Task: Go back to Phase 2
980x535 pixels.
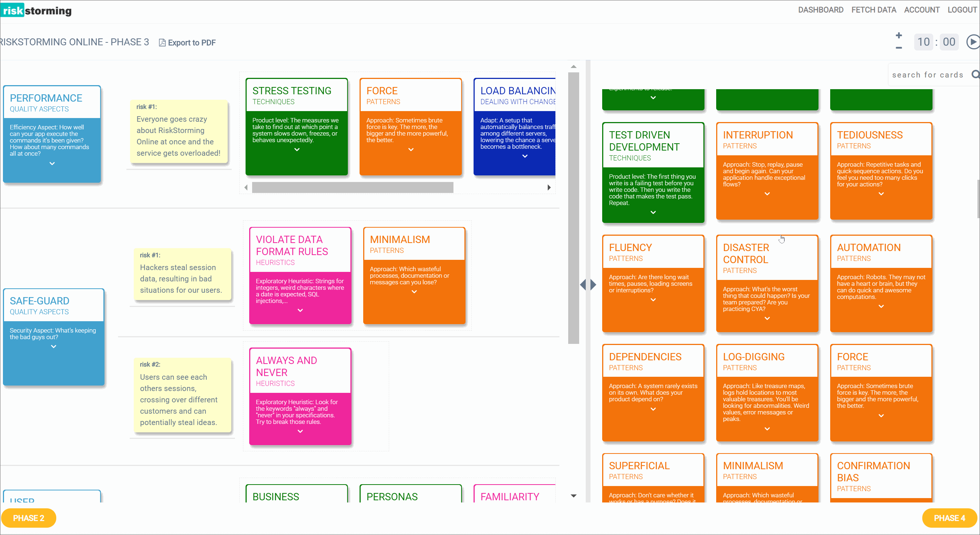Action: coord(29,518)
